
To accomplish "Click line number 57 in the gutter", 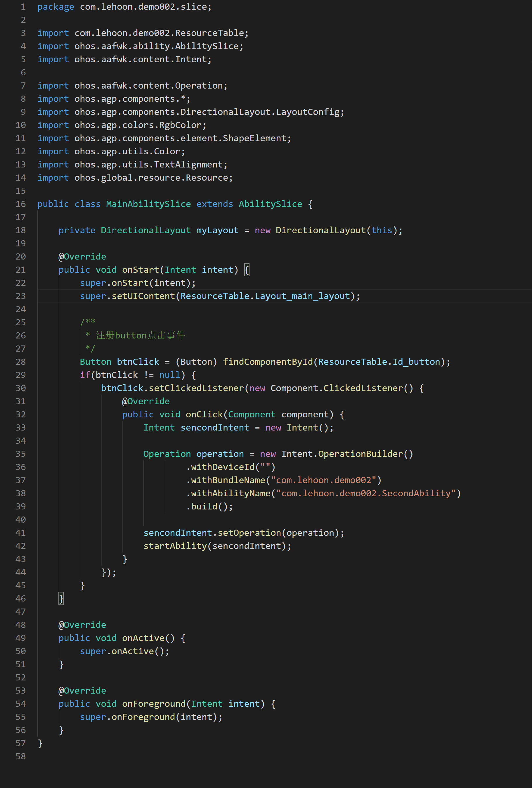I will pyautogui.click(x=21, y=744).
